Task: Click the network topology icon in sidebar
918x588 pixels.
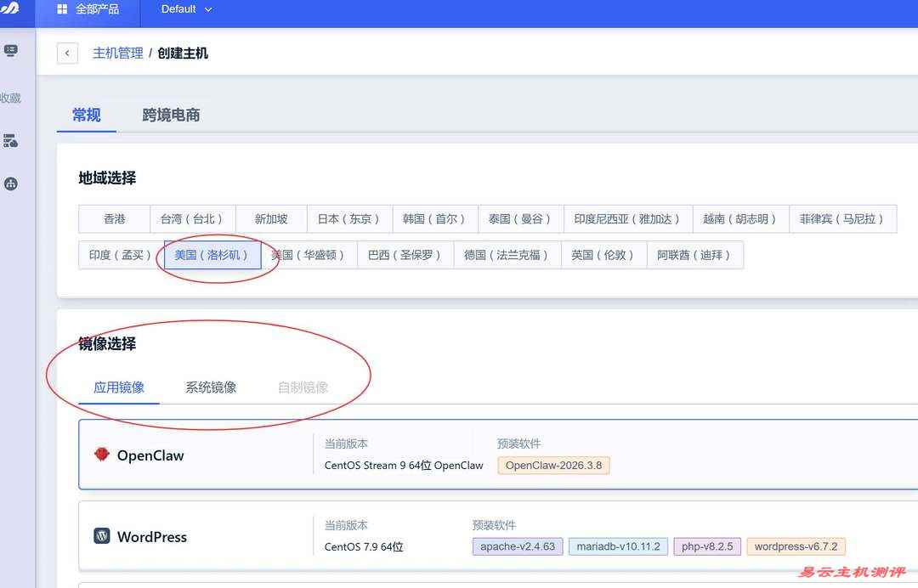Action: click(11, 184)
